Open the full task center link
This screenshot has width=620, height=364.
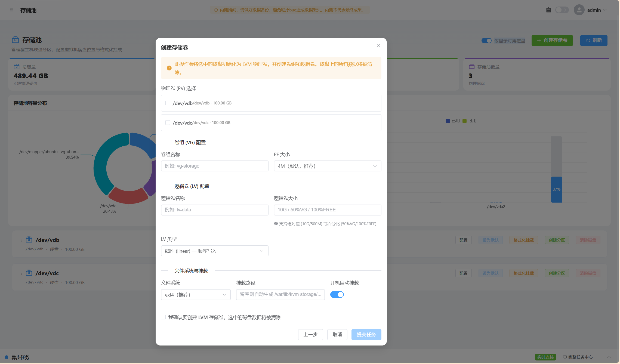pyautogui.click(x=578, y=357)
